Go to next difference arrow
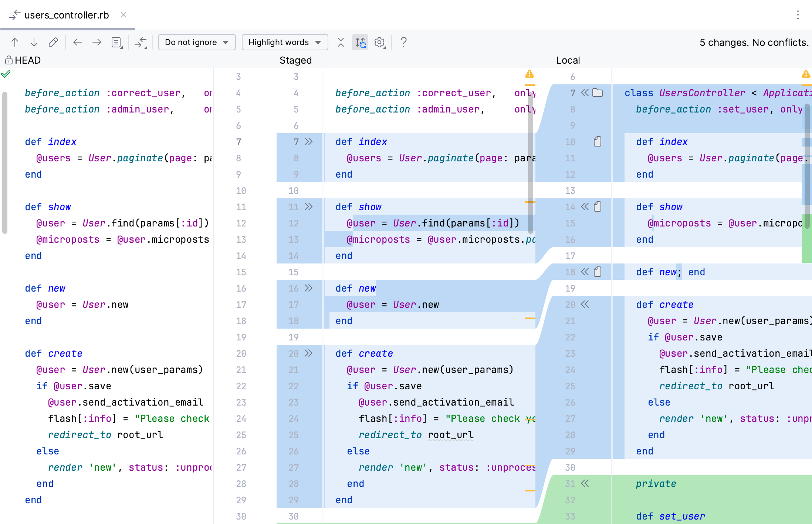This screenshot has height=524, width=812. (34, 42)
